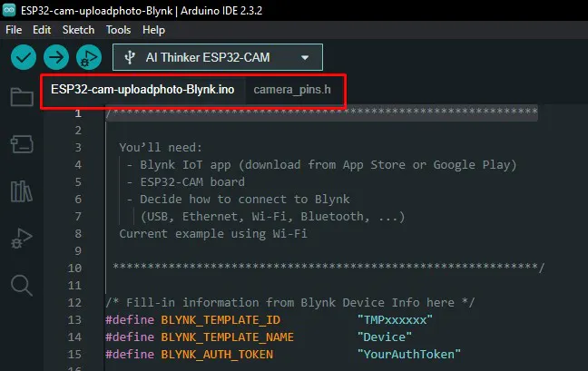
Task: Click line number 13 in the gutter
Action: coord(74,319)
